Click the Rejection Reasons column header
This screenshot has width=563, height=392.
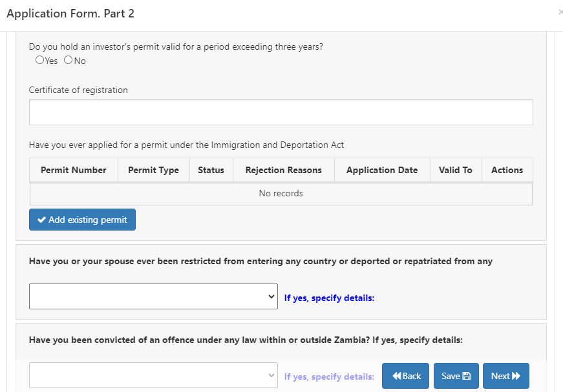coord(284,170)
